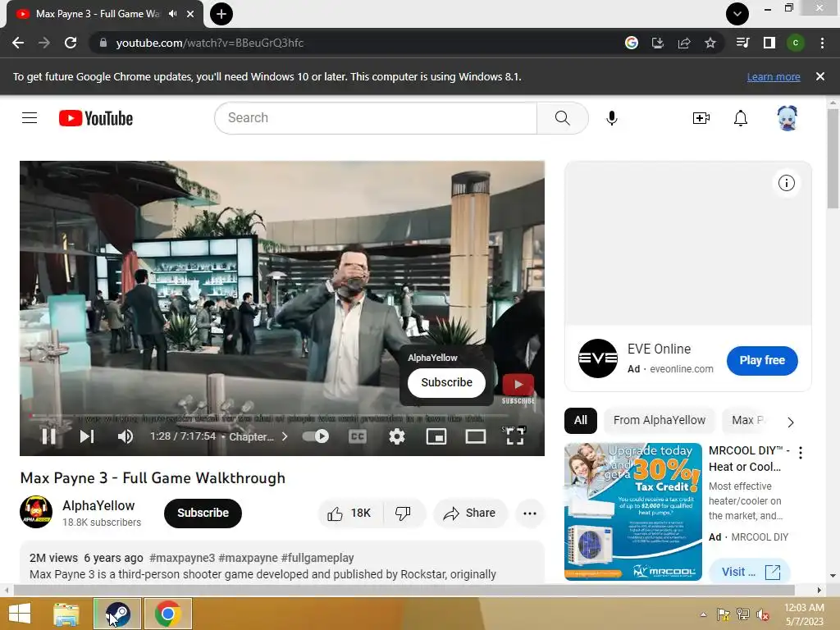Start voice search with the microphone

point(611,118)
